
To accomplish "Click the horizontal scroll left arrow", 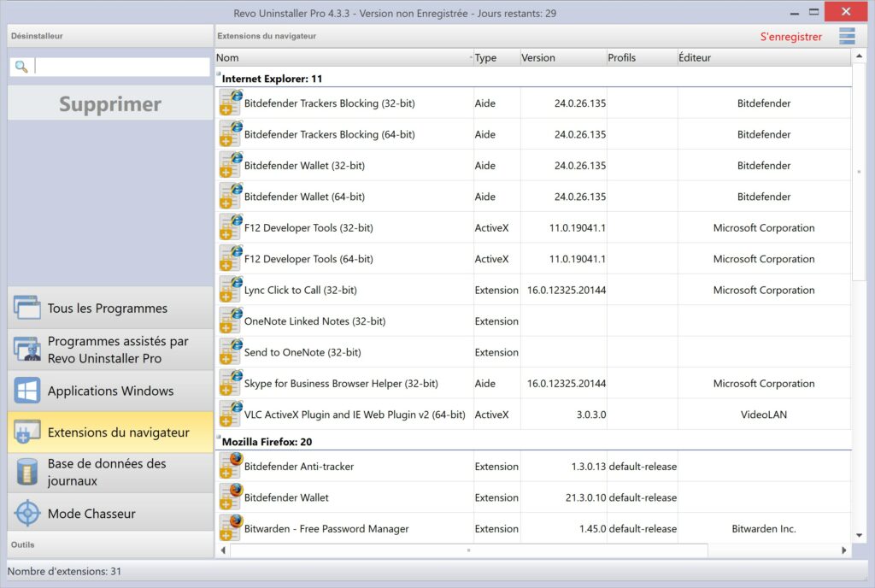I will click(x=223, y=550).
